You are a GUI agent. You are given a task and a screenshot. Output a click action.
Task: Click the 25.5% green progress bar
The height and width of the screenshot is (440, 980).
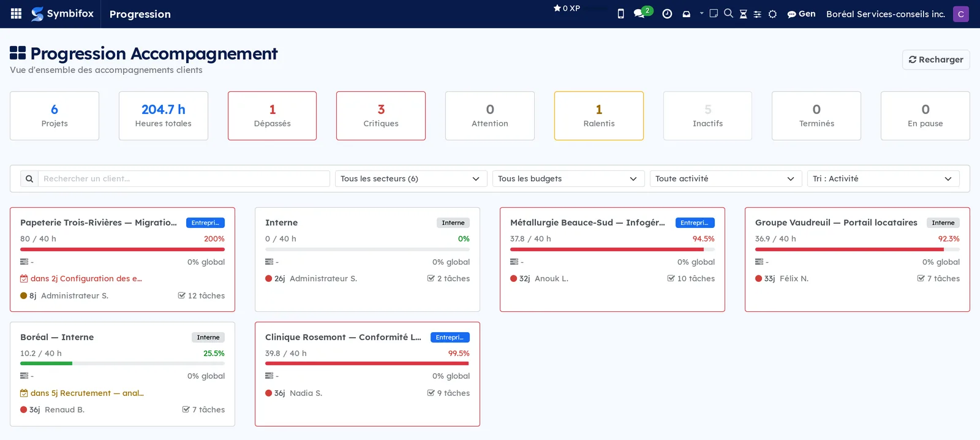click(123, 363)
